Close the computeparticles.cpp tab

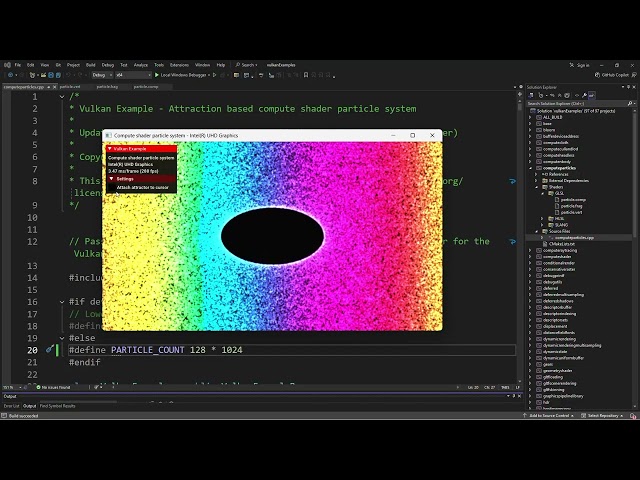54,87
